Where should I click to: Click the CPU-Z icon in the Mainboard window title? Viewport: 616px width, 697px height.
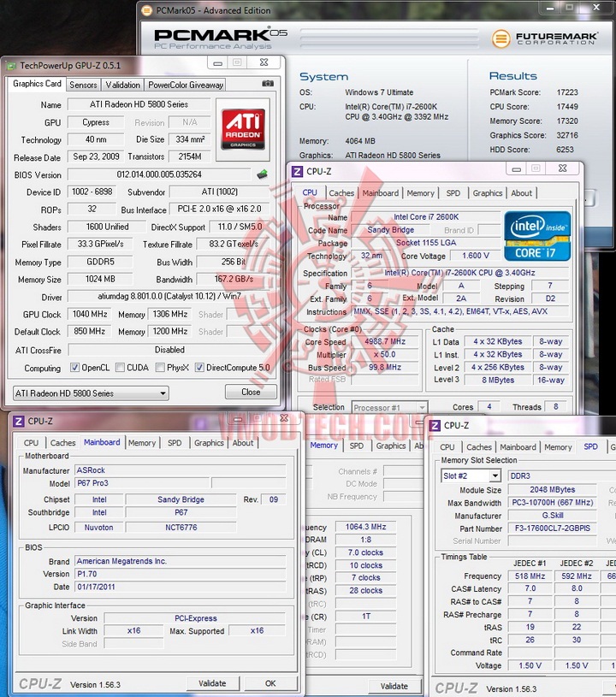19,421
